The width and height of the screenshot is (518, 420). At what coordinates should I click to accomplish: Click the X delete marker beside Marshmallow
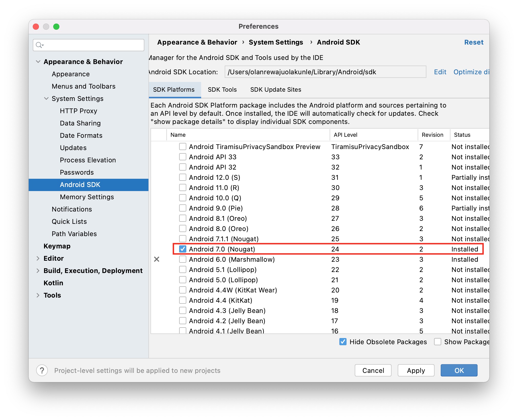pos(157,259)
